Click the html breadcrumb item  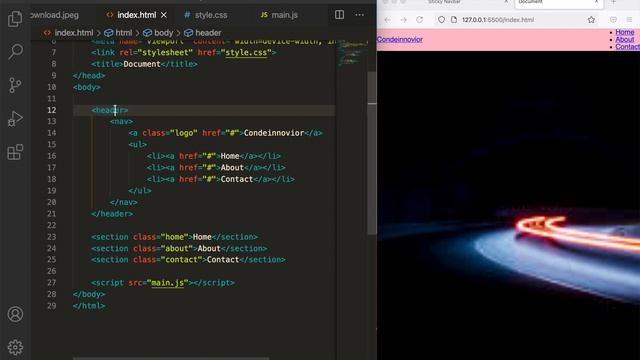coord(118,33)
